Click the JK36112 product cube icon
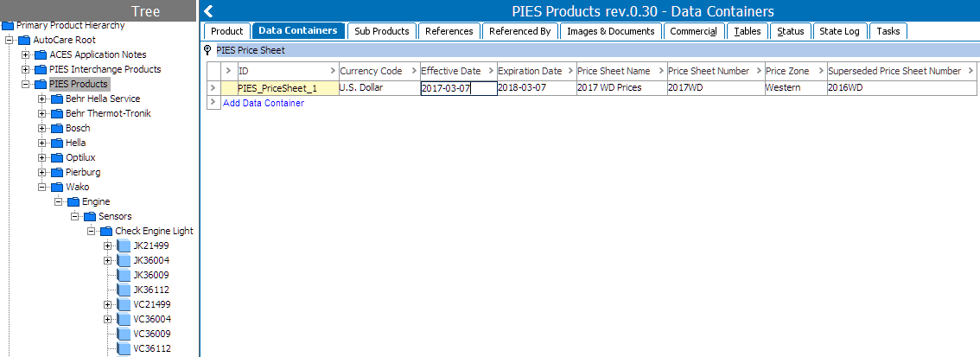The image size is (980, 357). coord(123,290)
